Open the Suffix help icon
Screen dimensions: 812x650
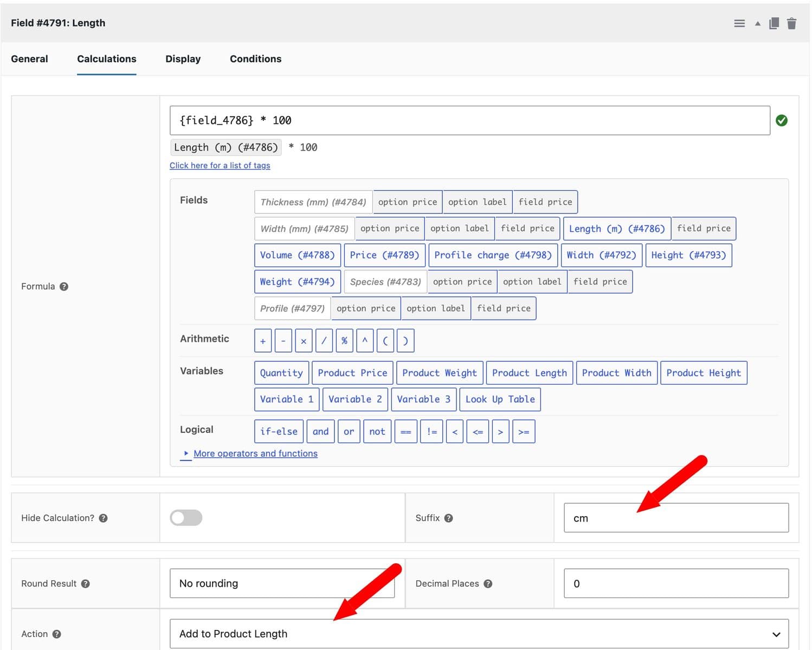click(x=448, y=518)
